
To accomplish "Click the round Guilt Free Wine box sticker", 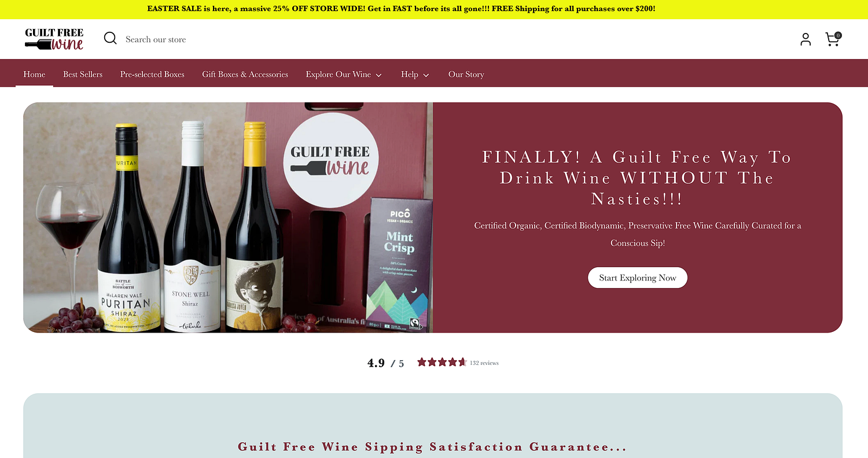I will (331, 160).
